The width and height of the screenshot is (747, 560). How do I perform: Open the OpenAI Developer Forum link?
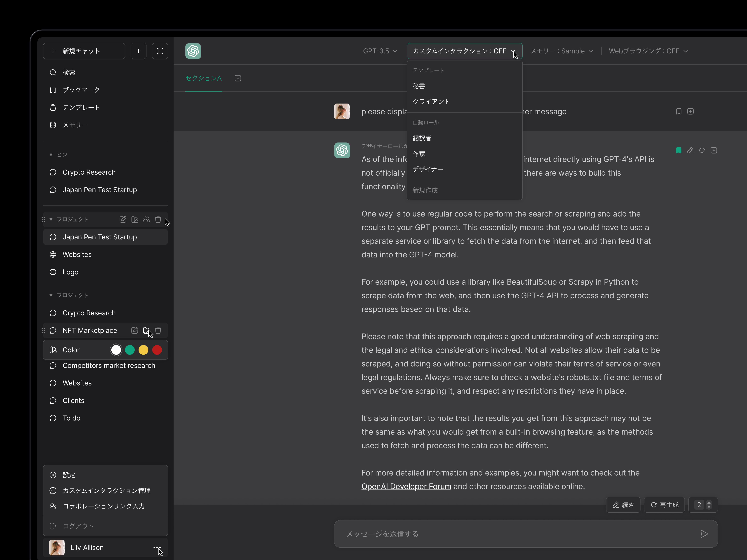pos(406,486)
